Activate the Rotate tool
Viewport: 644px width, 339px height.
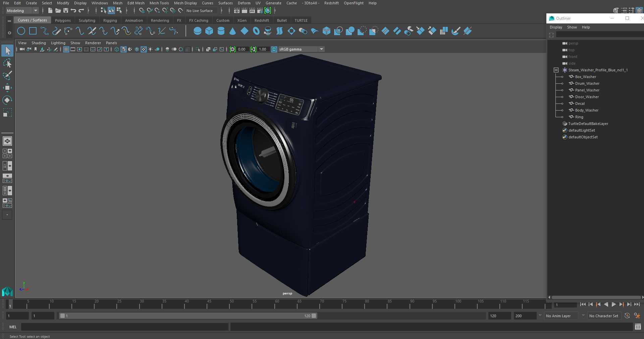(7, 100)
